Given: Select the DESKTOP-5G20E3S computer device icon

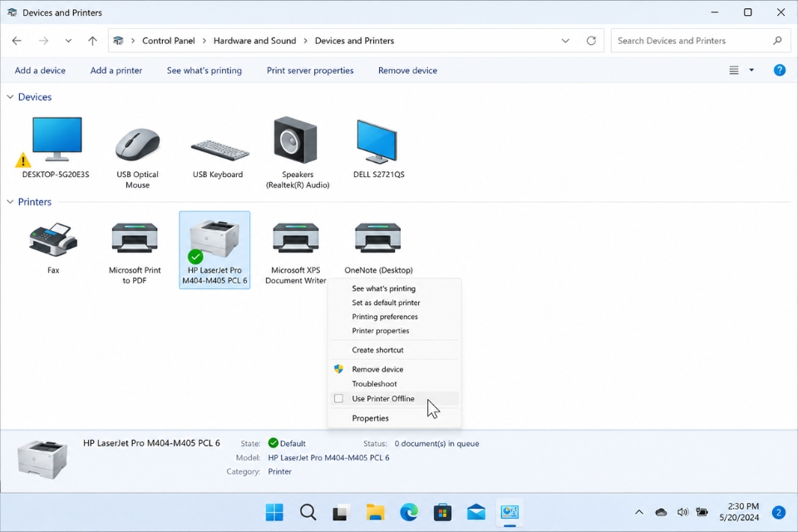Looking at the screenshot, I should (x=56, y=140).
